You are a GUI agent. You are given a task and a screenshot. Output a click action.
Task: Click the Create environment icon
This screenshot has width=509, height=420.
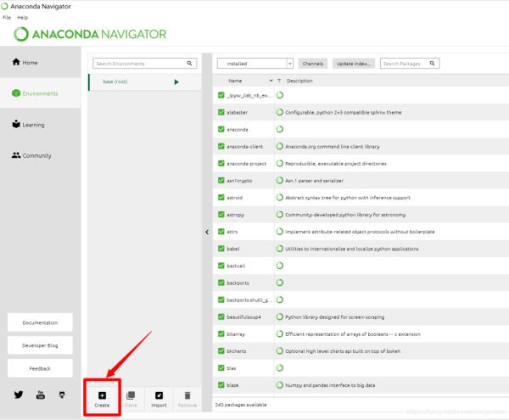tap(102, 395)
